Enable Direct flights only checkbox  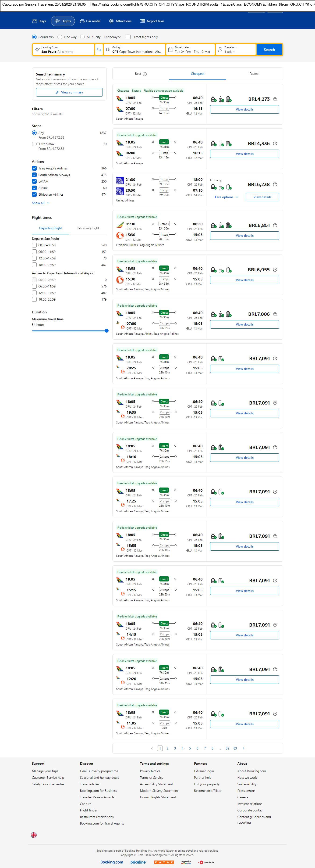[x=128, y=37]
